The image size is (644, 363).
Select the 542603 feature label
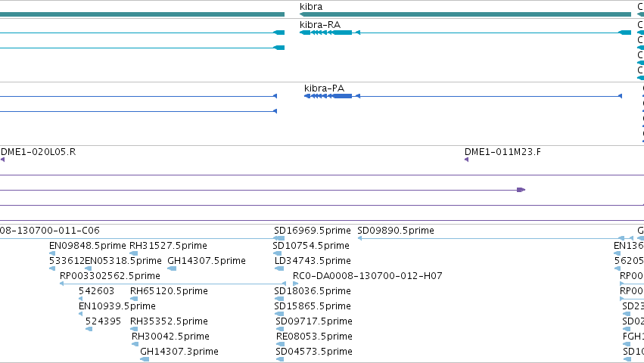(97, 291)
